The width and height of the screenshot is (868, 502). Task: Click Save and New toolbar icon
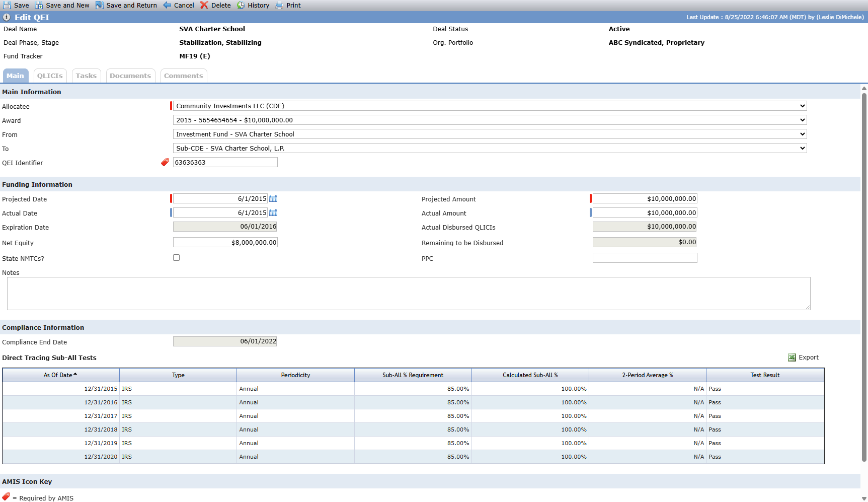39,5
